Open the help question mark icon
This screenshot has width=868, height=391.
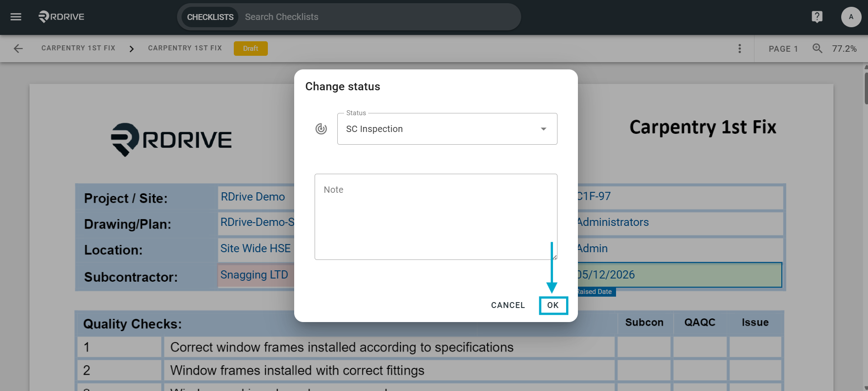(817, 17)
